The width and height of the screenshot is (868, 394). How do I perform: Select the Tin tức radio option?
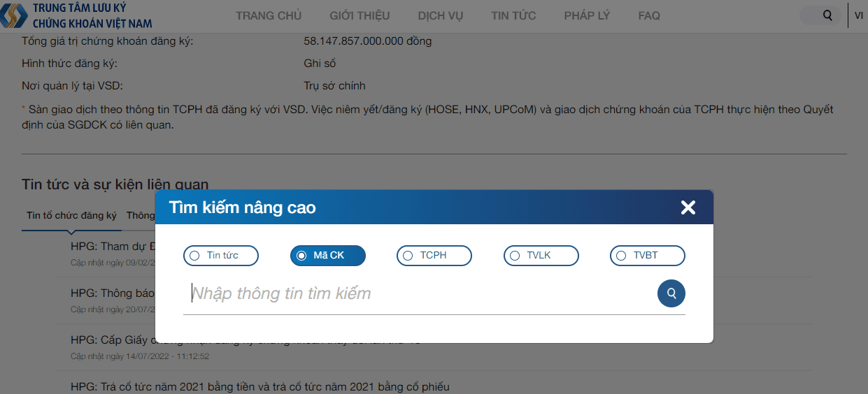(221, 256)
